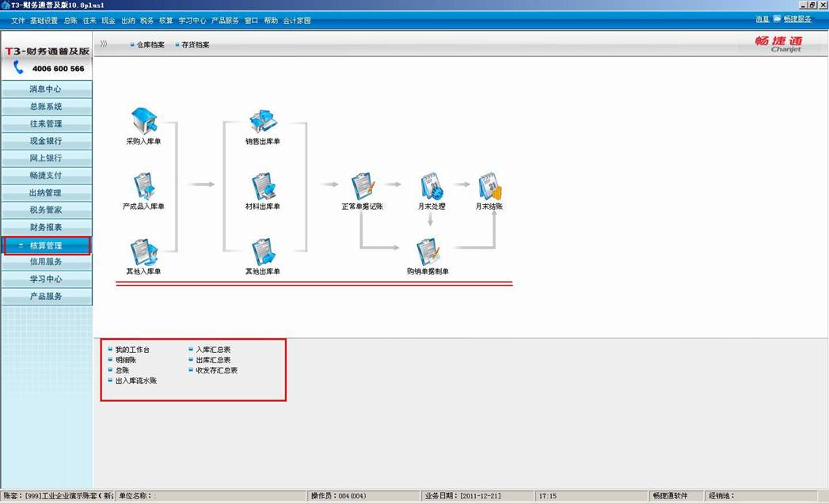Launch 正常单据记账 icon

click(x=363, y=186)
